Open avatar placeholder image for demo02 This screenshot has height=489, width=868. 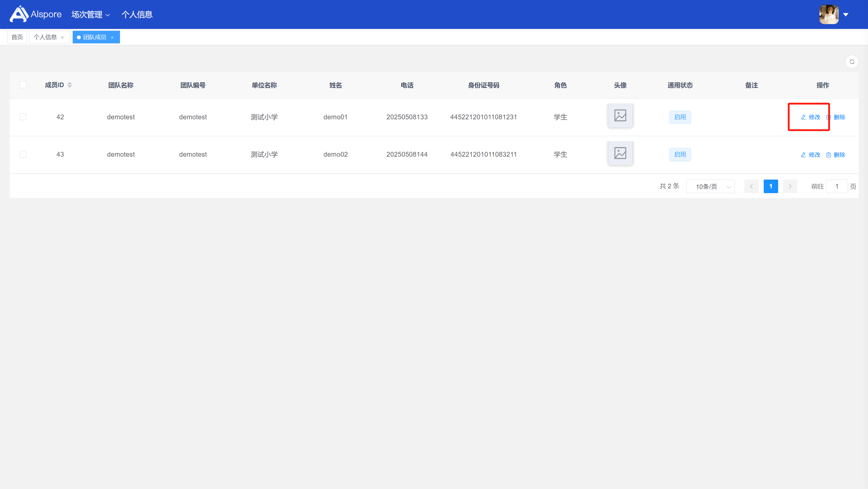[x=620, y=153]
